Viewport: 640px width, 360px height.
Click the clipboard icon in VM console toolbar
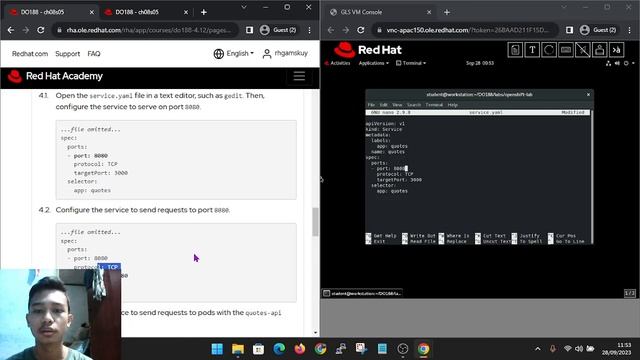tap(515, 50)
